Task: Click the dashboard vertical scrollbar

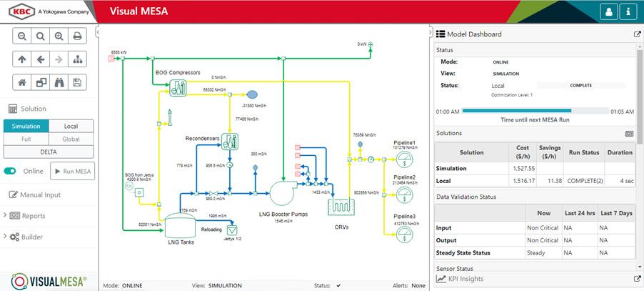Action: (640, 97)
